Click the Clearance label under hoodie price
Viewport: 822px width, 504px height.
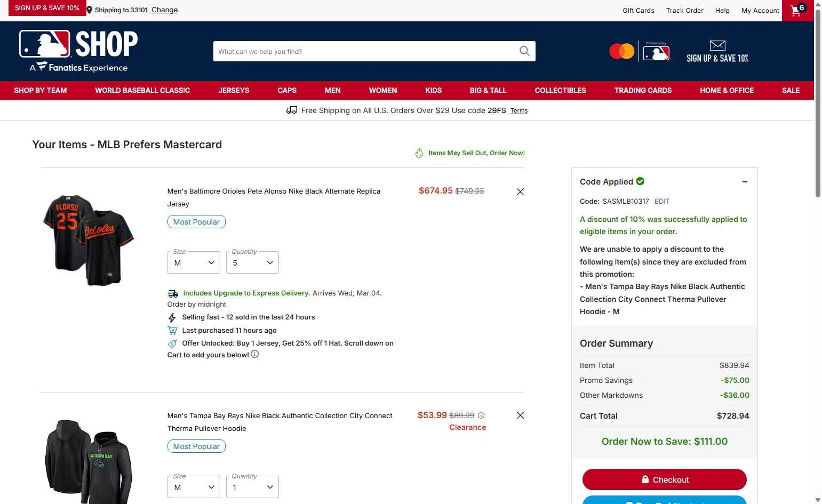click(468, 427)
